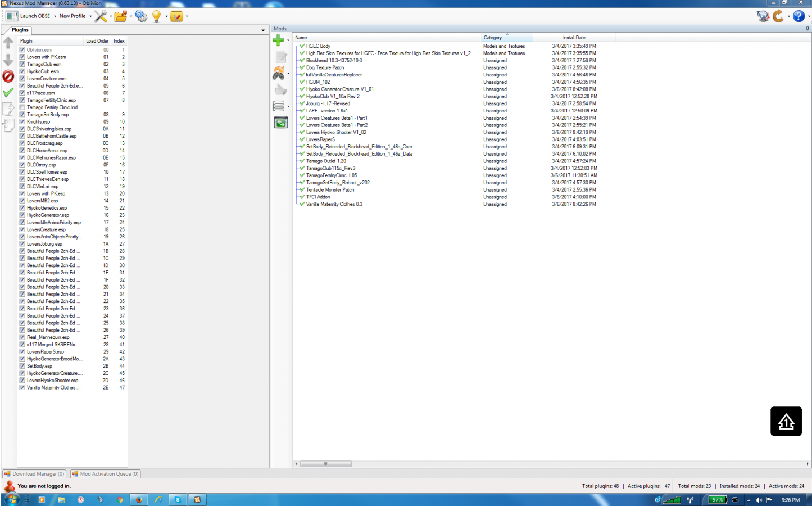This screenshot has height=506, width=812.
Task: Sort mods by the Category column header
Action: [x=507, y=38]
